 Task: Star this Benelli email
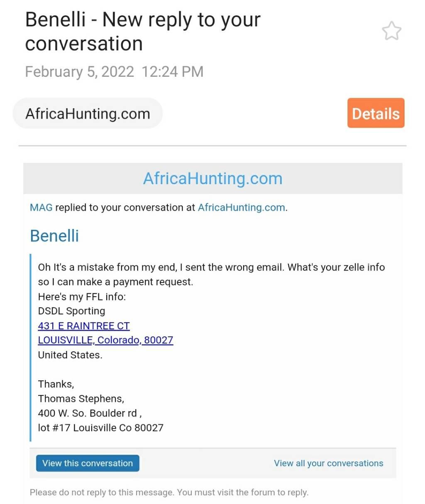click(391, 31)
